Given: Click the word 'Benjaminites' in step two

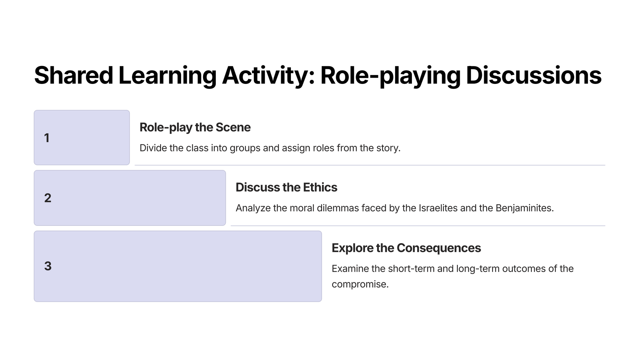Looking at the screenshot, I should pos(524,208).
